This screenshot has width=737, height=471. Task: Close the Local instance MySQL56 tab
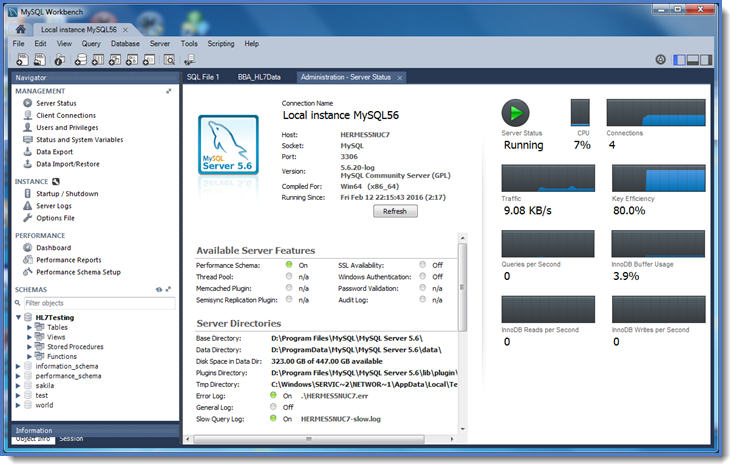tap(125, 30)
